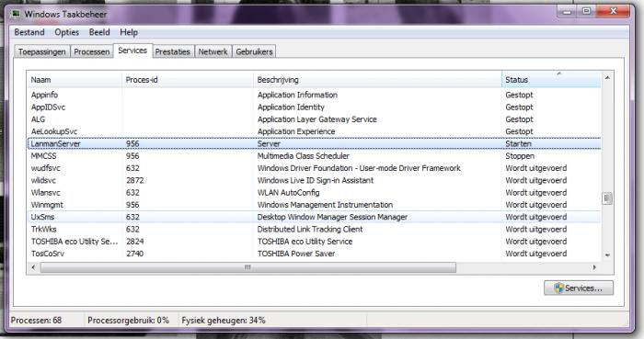Select the Services tab
This screenshot has width=644, height=339.
pyautogui.click(x=132, y=51)
